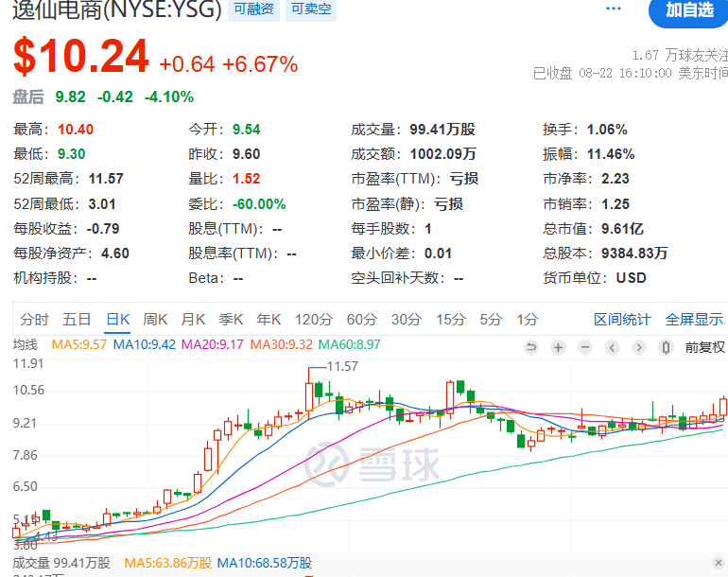The width and height of the screenshot is (728, 577).
Task: Add stock with 加自选 button
Action: pos(689,10)
